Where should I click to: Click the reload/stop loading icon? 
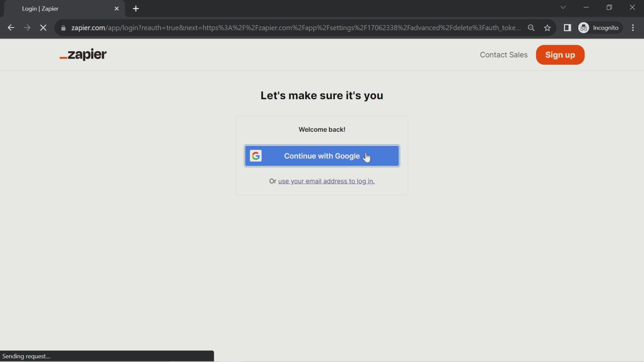click(x=43, y=27)
